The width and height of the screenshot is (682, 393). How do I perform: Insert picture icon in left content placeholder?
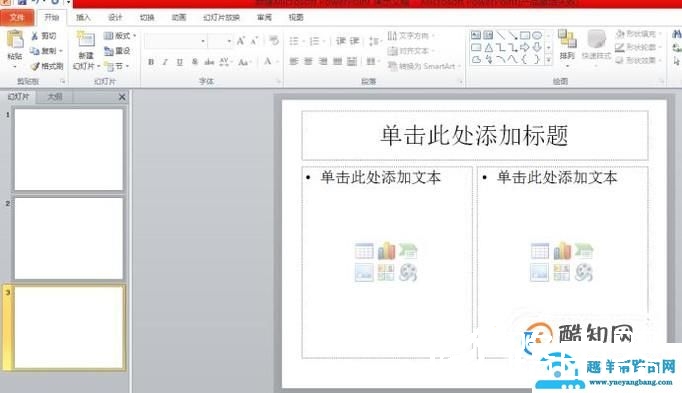click(x=364, y=273)
